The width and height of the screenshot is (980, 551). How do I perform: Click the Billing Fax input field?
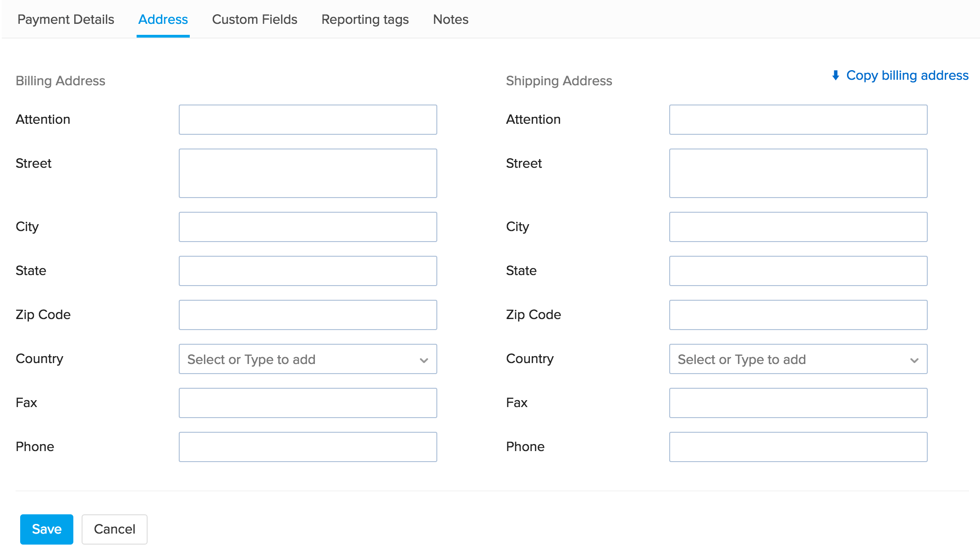308,402
